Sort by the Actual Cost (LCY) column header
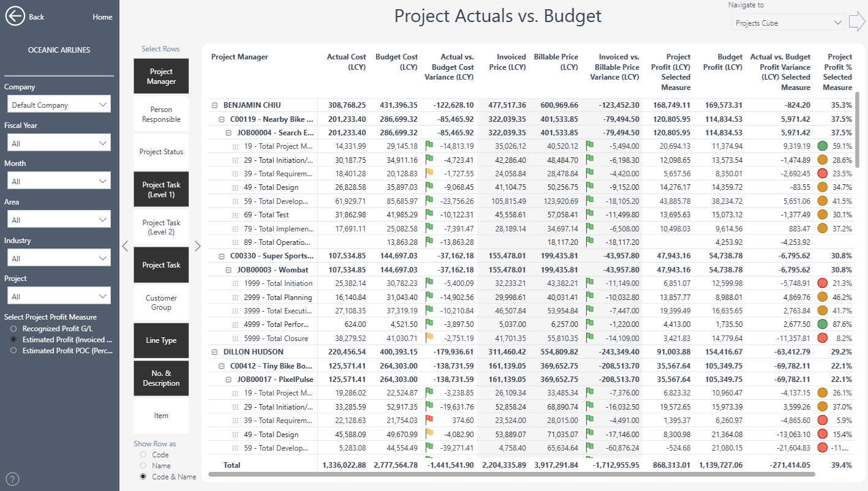 [x=346, y=62]
